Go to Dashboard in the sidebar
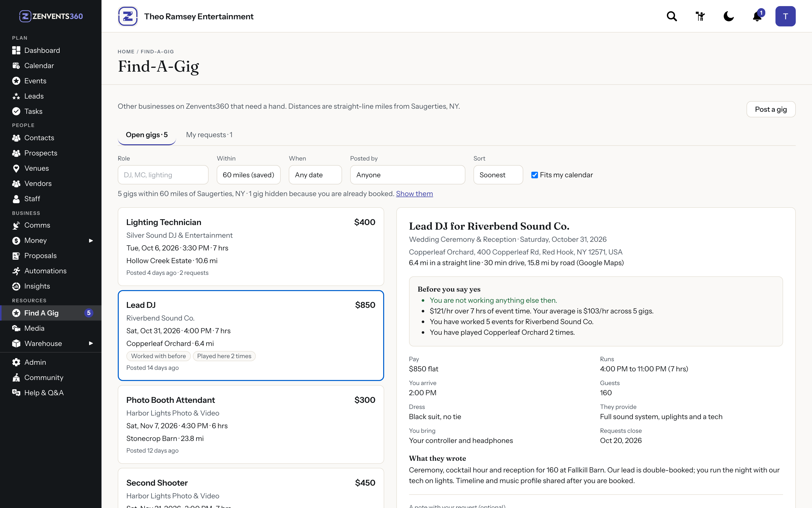 click(x=51, y=50)
